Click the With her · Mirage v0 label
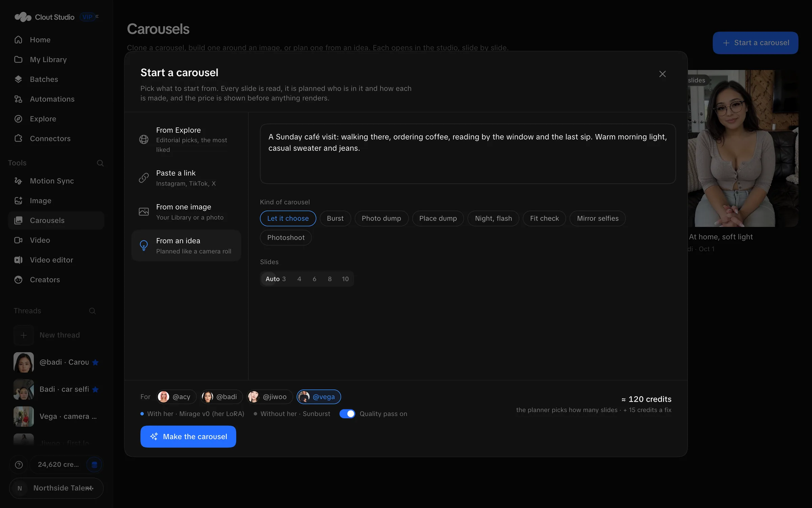812x508 pixels. (x=196, y=414)
